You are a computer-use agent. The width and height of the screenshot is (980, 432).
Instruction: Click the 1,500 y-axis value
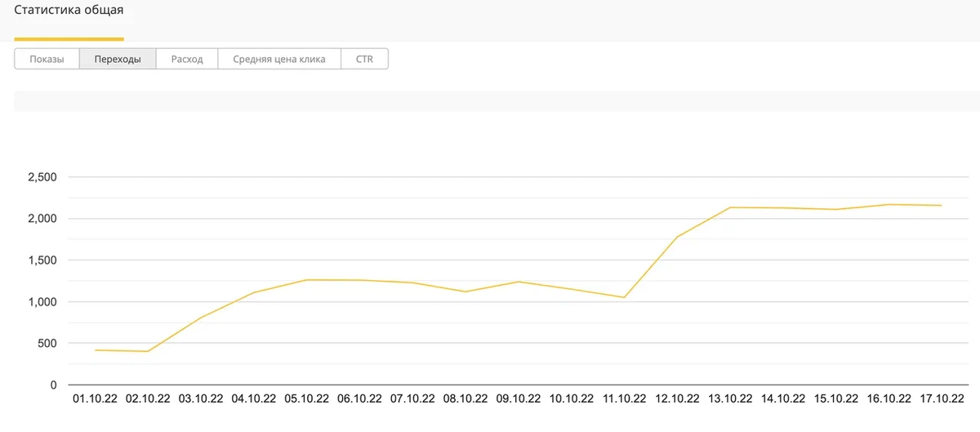pyautogui.click(x=42, y=261)
